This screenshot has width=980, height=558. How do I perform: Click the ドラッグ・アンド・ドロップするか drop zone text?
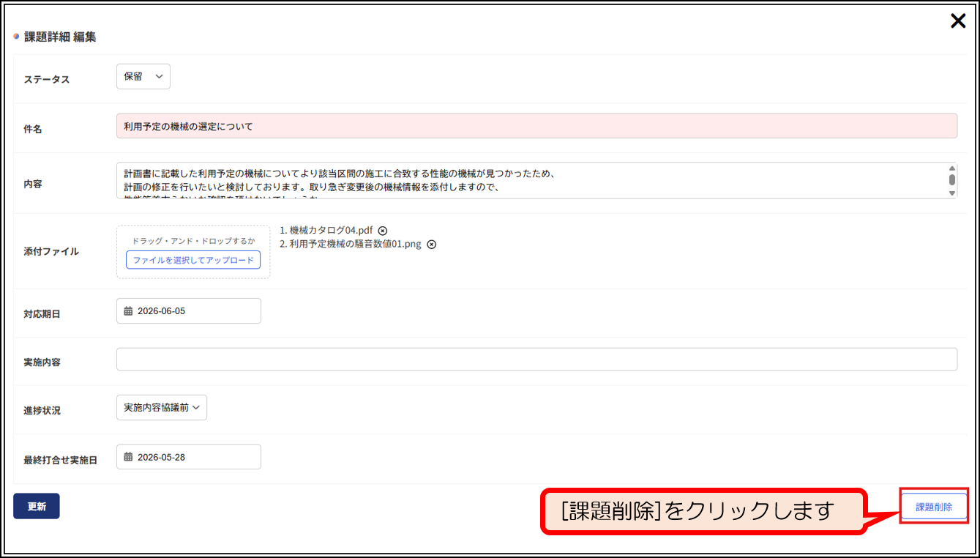click(193, 241)
